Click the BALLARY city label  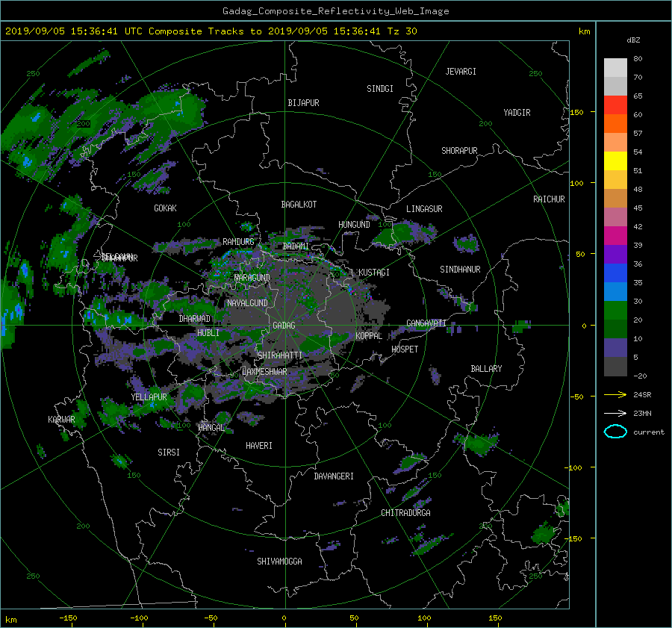(486, 369)
